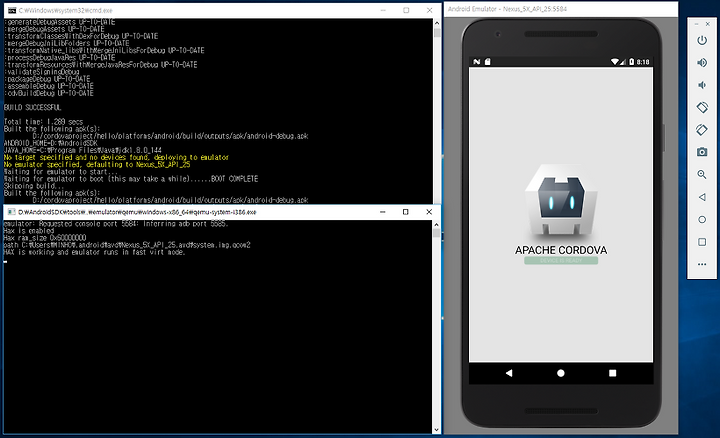Click scroll up arrow in qemu console scrollbar

(436, 225)
